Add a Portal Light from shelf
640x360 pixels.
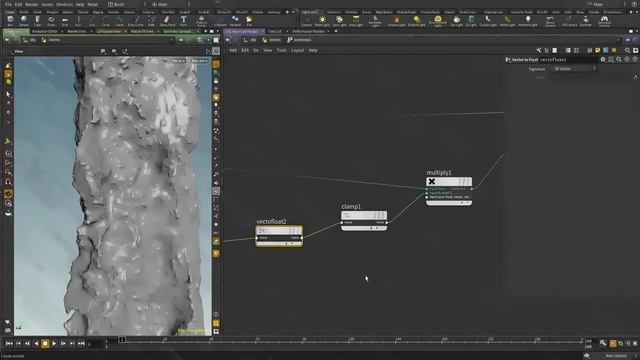(x=507, y=21)
